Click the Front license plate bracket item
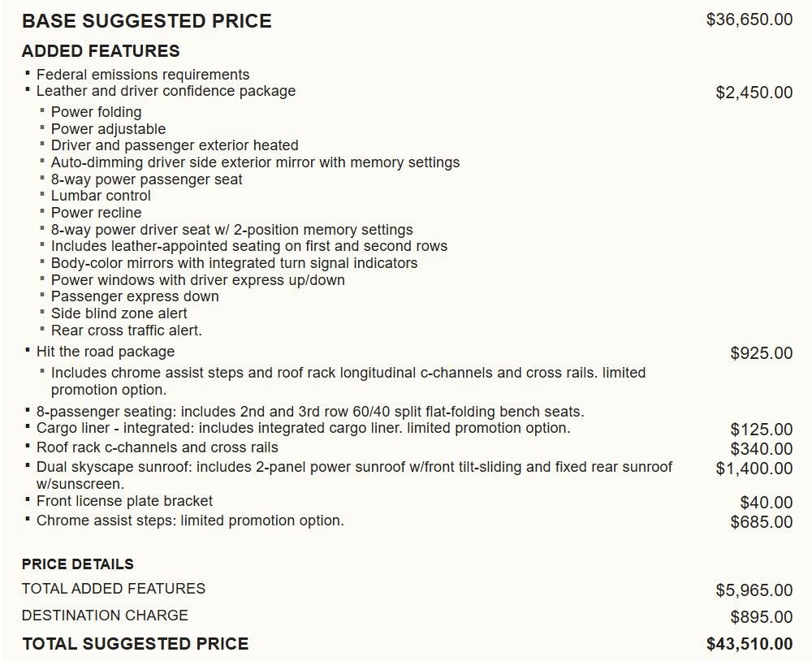Image resolution: width=812 pixels, height=661 pixels. pyautogui.click(x=124, y=502)
